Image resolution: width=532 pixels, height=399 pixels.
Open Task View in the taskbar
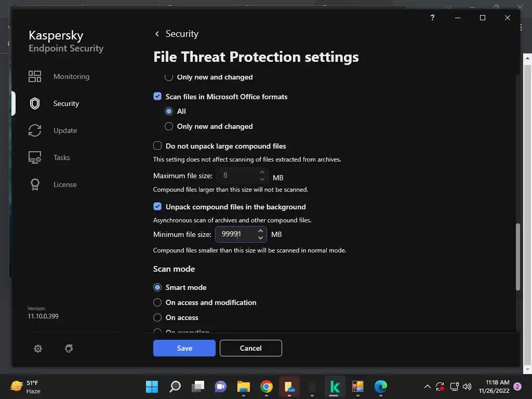198,387
